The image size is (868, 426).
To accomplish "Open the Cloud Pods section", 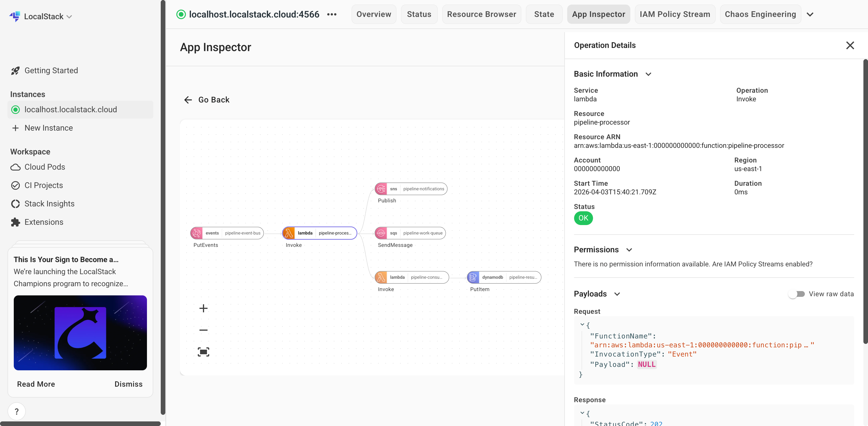I will (x=45, y=167).
